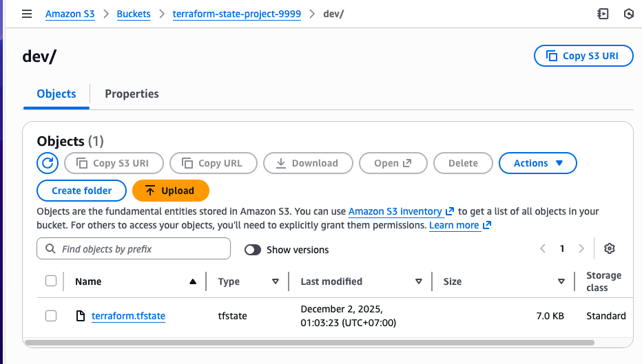Select the terraform.tfstate row checkbox
642x364 pixels.
coord(51,316)
